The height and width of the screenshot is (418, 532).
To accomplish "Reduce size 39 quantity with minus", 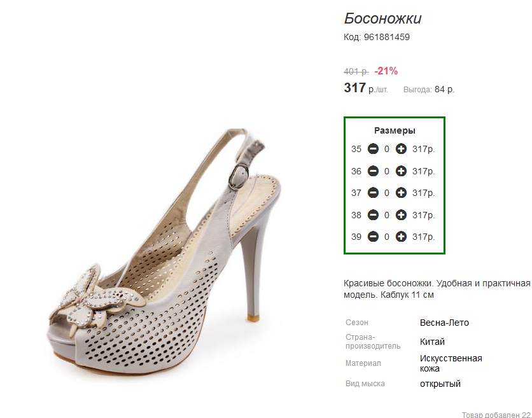I will coord(373,237).
